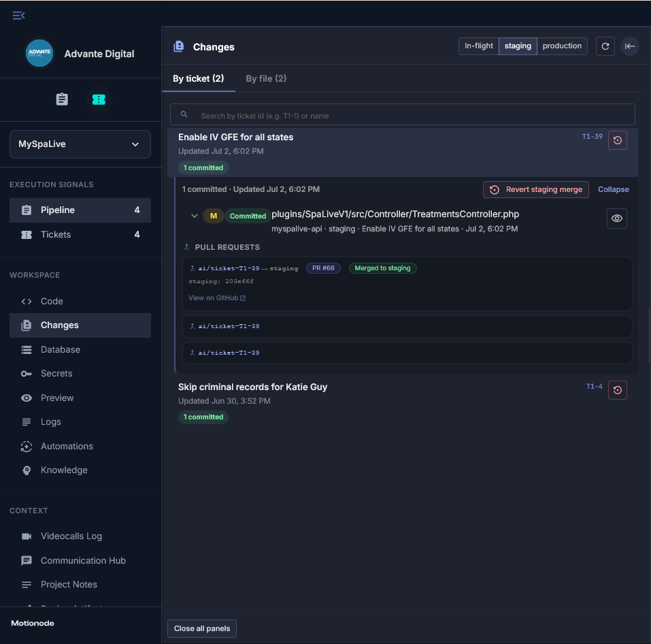Open the Videocalls Log

coord(80,536)
